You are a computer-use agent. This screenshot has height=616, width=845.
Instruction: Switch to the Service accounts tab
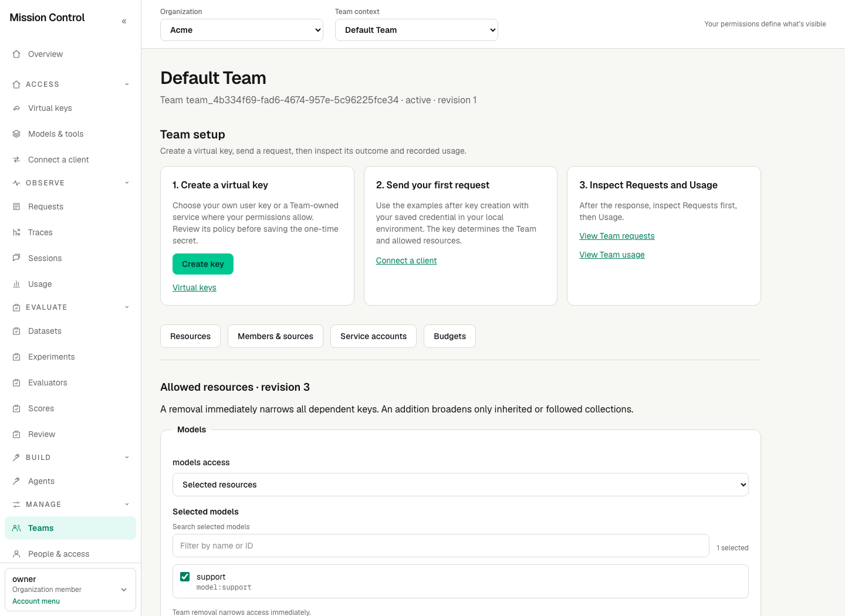point(373,336)
